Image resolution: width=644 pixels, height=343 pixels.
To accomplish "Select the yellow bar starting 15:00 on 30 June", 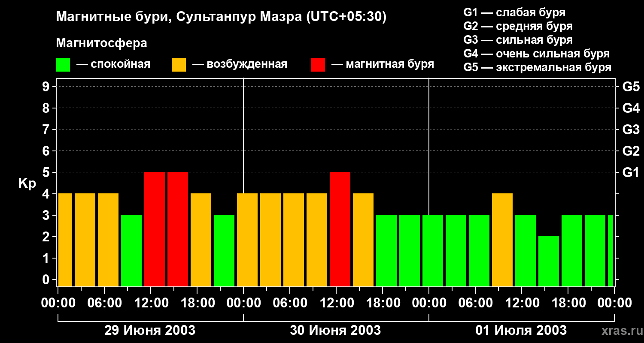I will [x=363, y=240].
